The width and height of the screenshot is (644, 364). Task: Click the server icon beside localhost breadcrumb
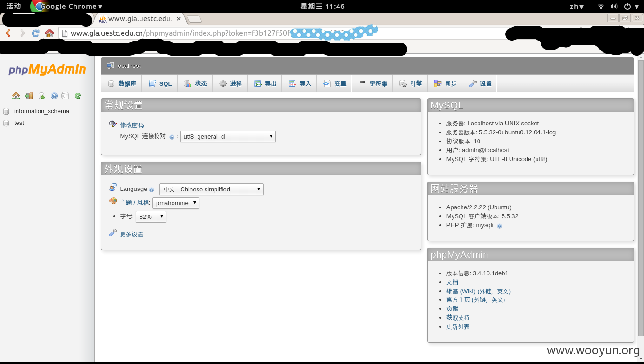[110, 66]
